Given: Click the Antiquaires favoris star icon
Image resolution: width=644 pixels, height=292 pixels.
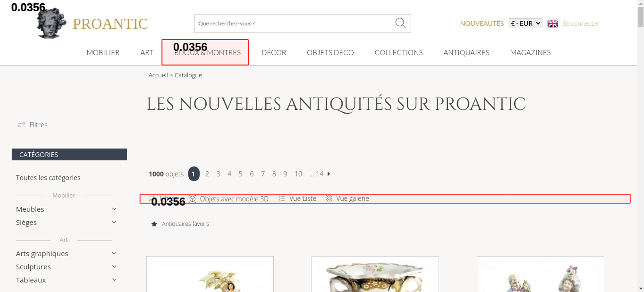Looking at the screenshot, I should (154, 224).
